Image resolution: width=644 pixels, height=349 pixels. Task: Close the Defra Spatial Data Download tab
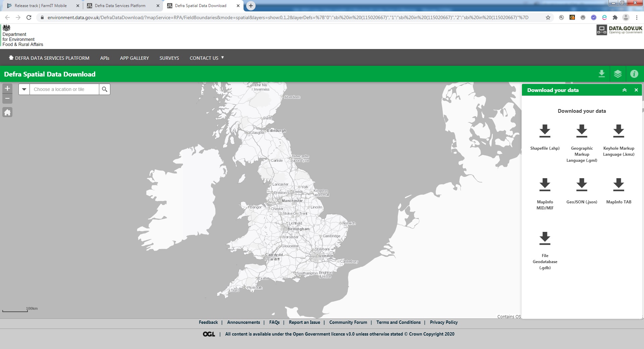coord(238,6)
